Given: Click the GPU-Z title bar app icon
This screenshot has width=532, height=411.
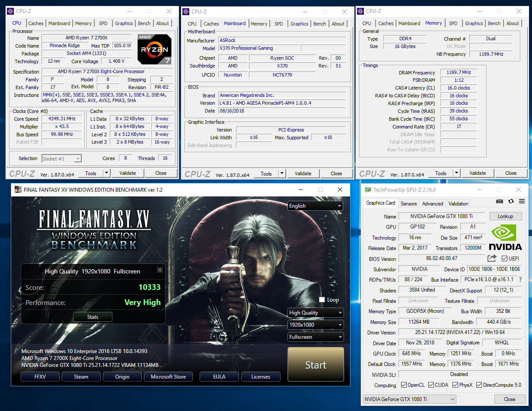Looking at the screenshot, I should pyautogui.click(x=368, y=189).
